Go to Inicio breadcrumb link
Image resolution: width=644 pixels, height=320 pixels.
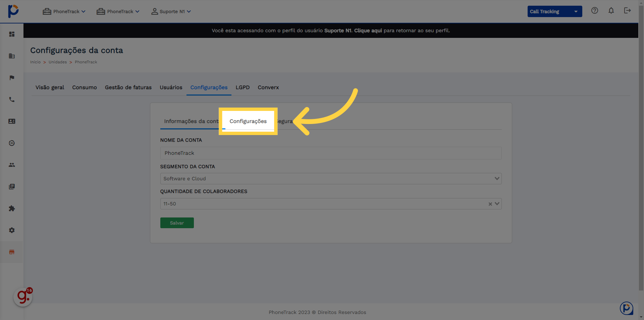[x=35, y=62]
